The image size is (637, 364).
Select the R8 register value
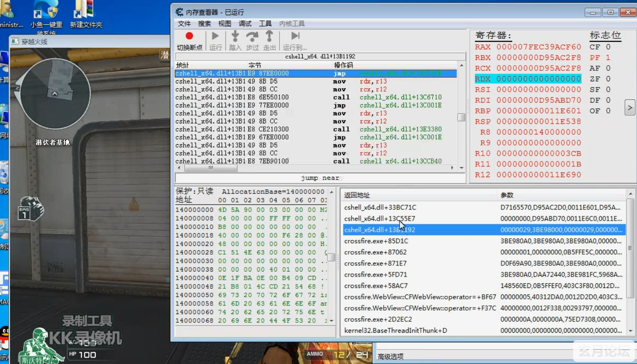pyautogui.click(x=539, y=132)
